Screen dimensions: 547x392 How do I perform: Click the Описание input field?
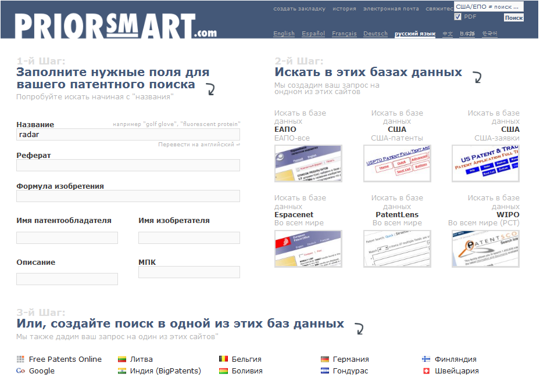click(x=67, y=279)
